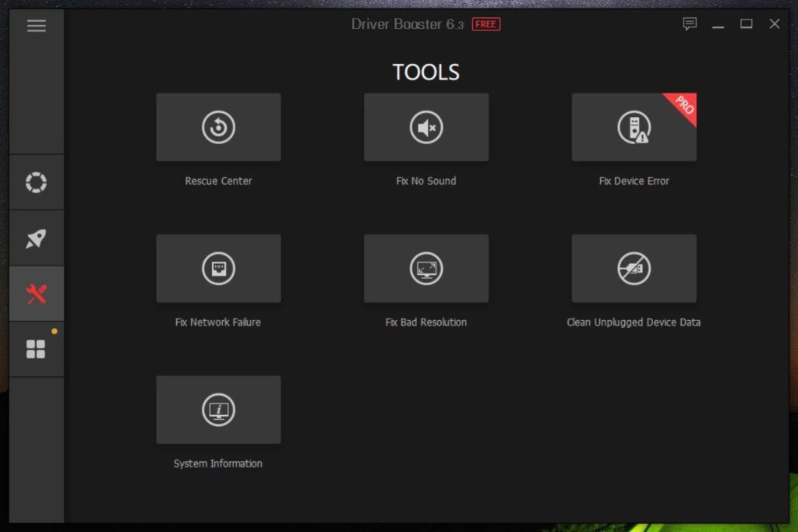798x532 pixels.
Task: Click the Fix No Sound label
Action: [x=426, y=181]
